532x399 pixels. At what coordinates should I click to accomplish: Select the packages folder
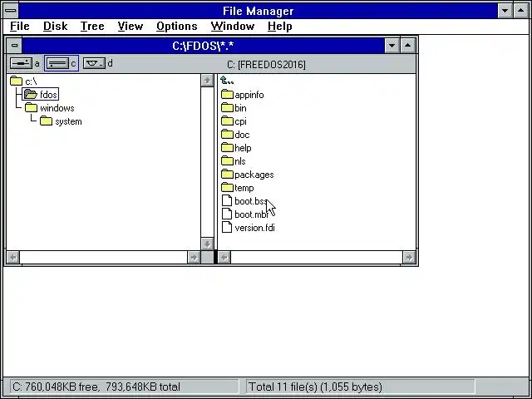click(x=248, y=175)
